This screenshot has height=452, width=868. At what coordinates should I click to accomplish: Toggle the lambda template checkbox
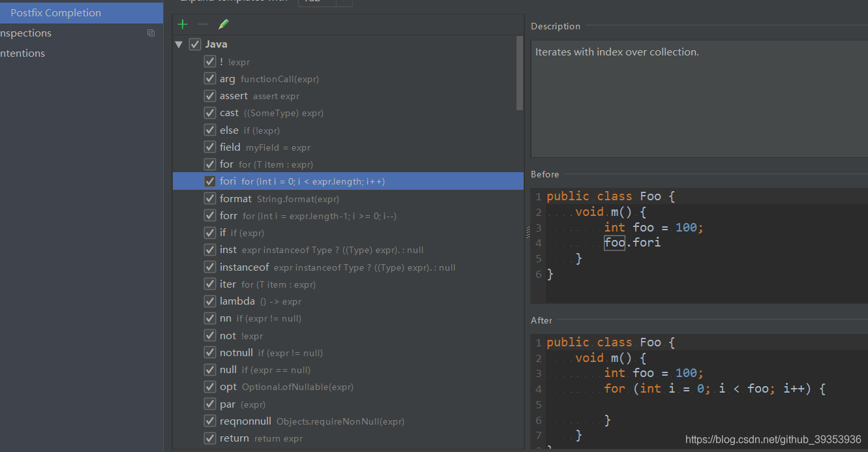click(210, 301)
